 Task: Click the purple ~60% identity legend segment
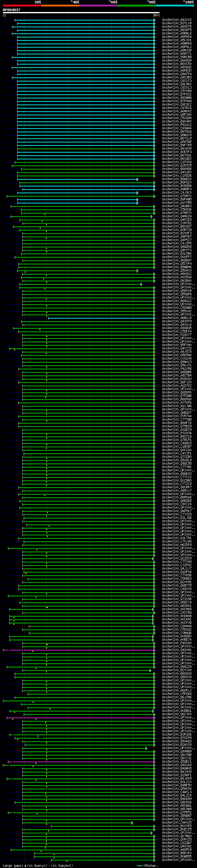98,6
